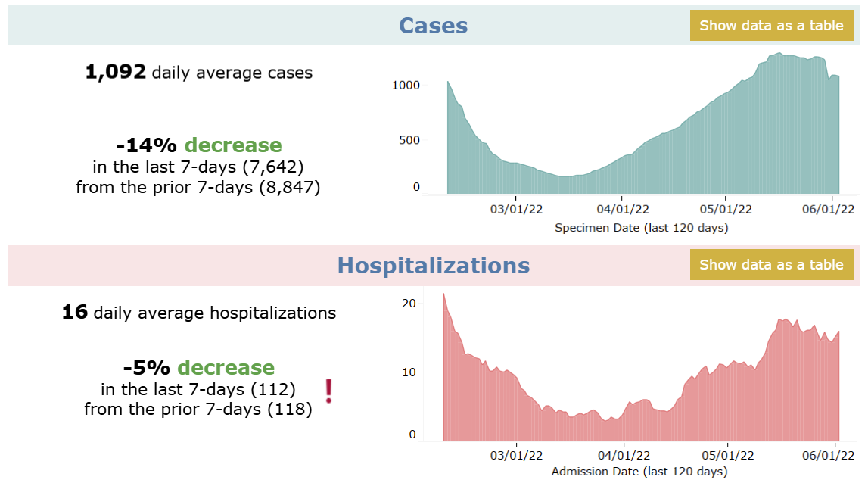Select the Hospitalizations section header
This screenshot has width=868, height=483.
click(x=433, y=265)
